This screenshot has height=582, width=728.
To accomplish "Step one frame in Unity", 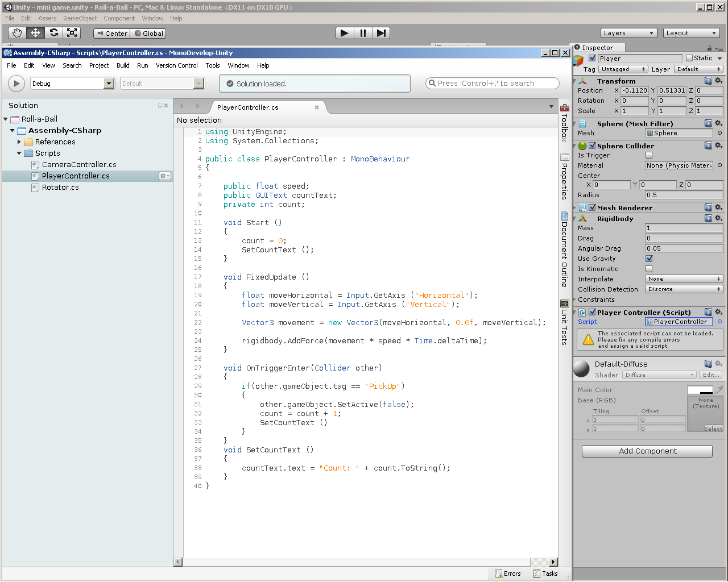I will click(381, 33).
